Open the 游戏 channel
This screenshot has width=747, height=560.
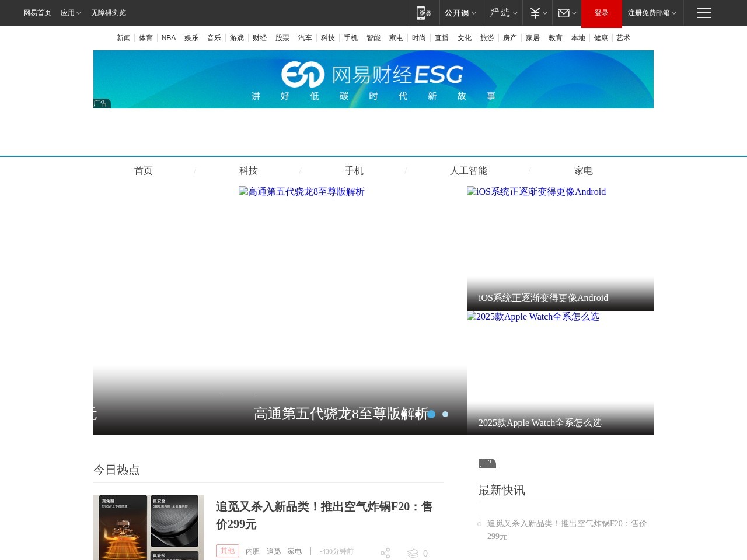[x=237, y=38]
